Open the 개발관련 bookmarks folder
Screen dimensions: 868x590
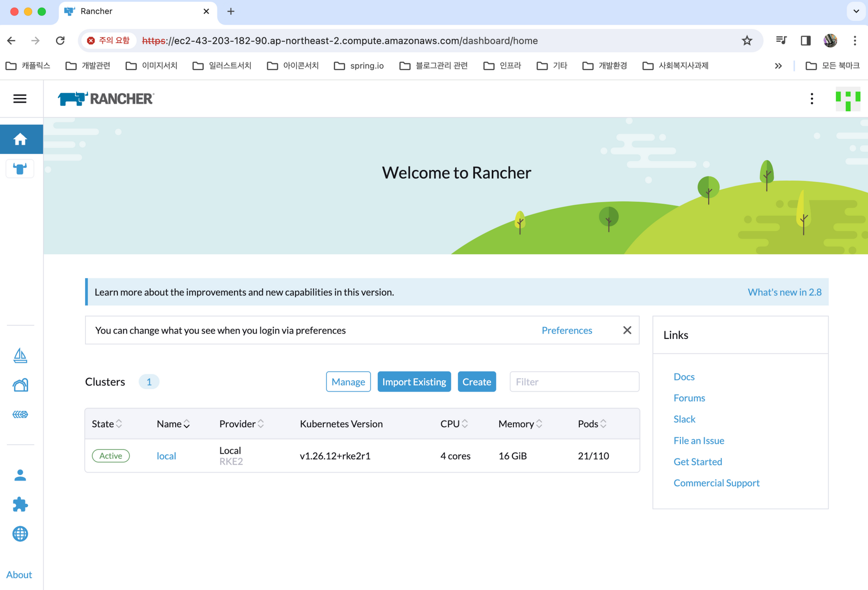88,66
